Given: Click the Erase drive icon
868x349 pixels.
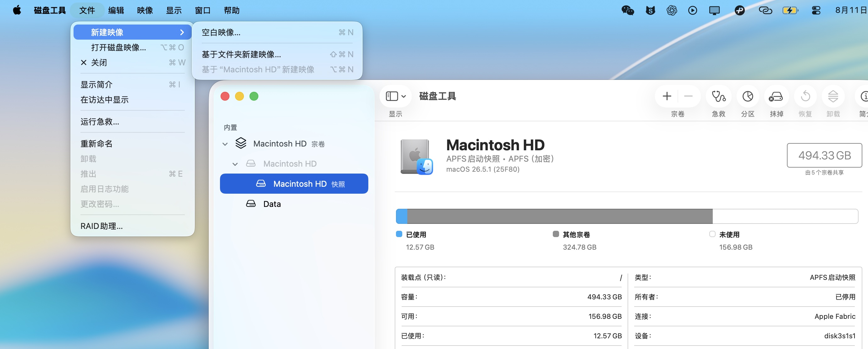Looking at the screenshot, I should click(x=776, y=97).
